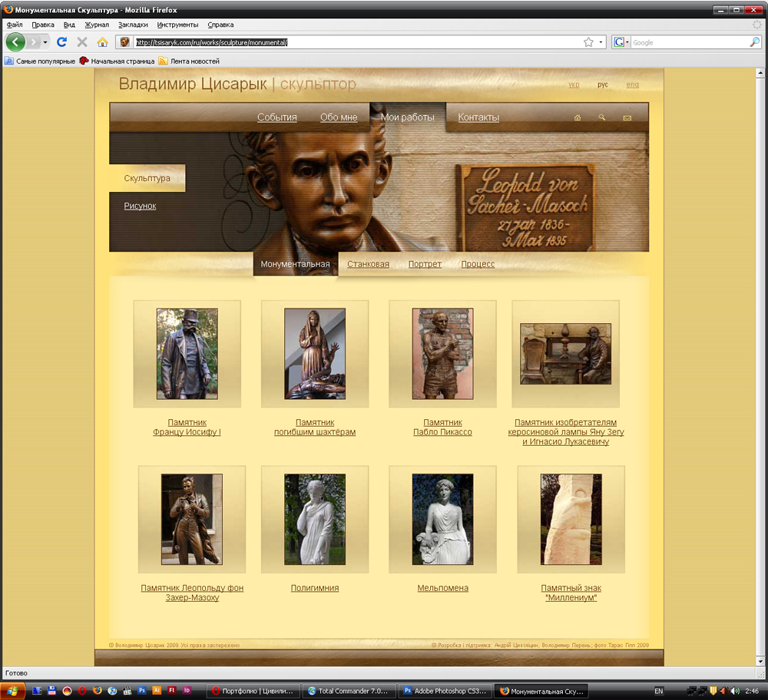
Task: Open the Журнал menu
Action: point(97,25)
